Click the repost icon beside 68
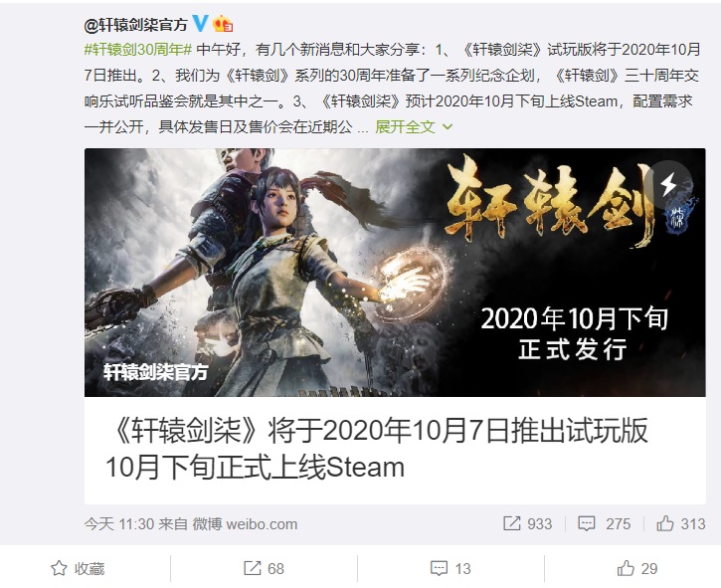The width and height of the screenshot is (721, 588). click(x=252, y=568)
